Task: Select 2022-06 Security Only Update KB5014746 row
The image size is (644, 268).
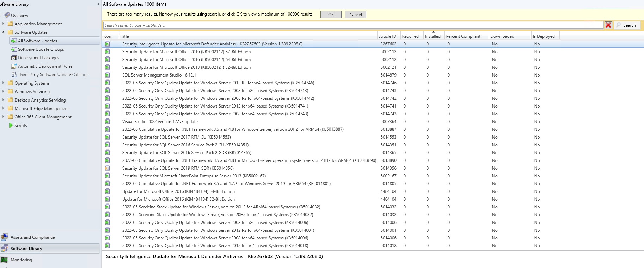Action: [x=373, y=83]
